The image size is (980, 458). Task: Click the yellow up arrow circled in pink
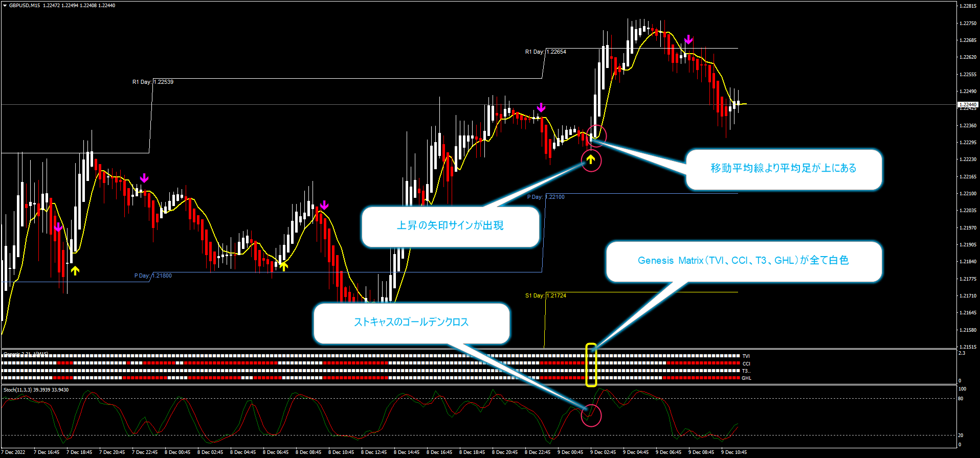tap(591, 160)
